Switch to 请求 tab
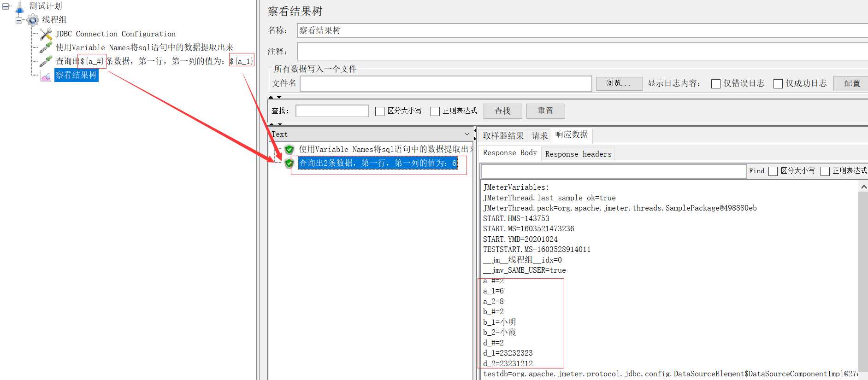 click(539, 136)
